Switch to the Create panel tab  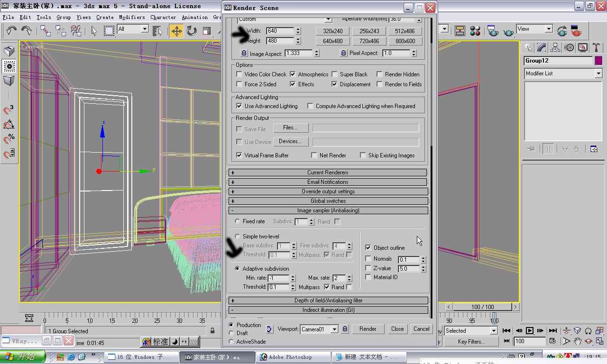pyautogui.click(x=528, y=47)
